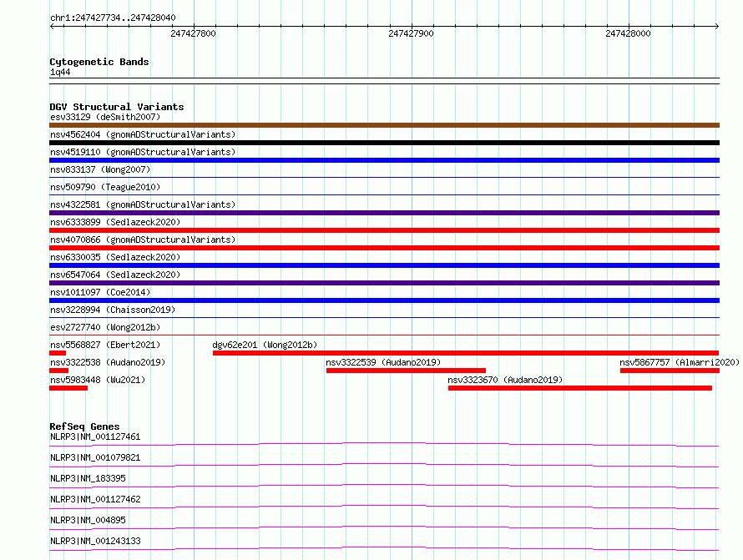The image size is (743, 560).
Task: Select the nsv509790 (Teague2010) track label
Action: coord(104,187)
